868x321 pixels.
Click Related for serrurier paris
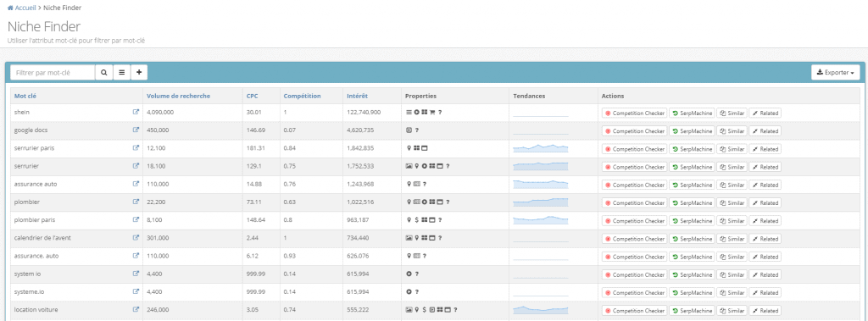point(765,149)
